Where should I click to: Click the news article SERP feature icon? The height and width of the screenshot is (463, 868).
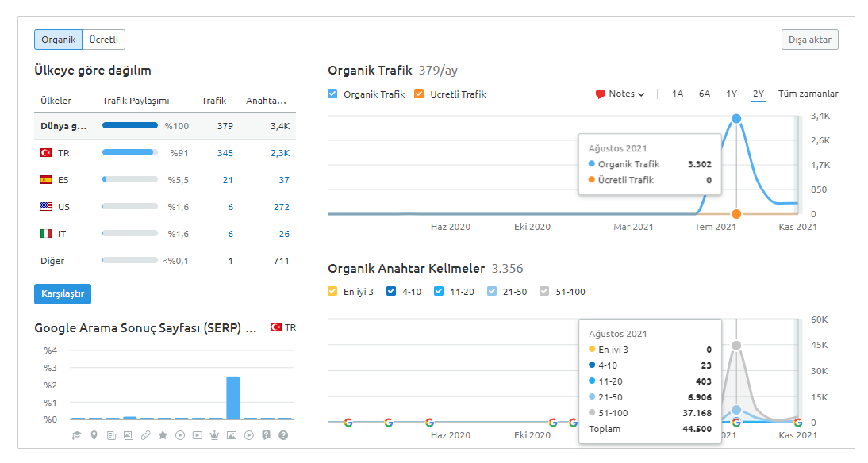111,435
